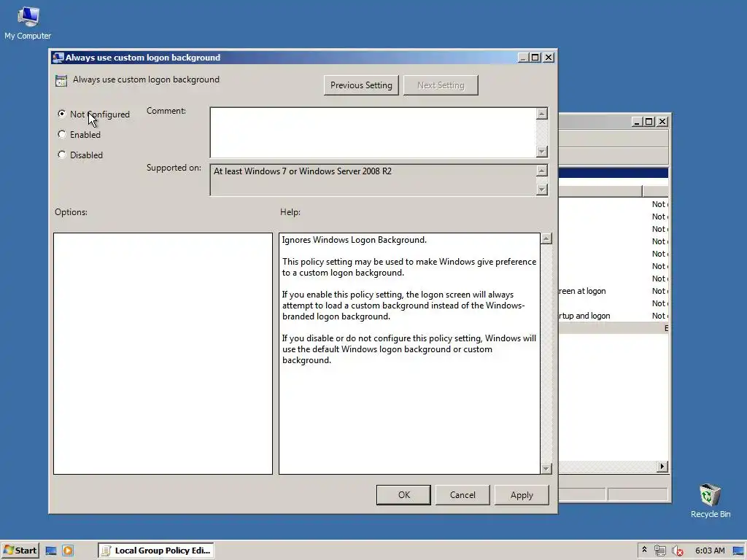Click the background window horizontal scroll right arrow
Viewport: 747px width, 560px height.
click(x=662, y=466)
